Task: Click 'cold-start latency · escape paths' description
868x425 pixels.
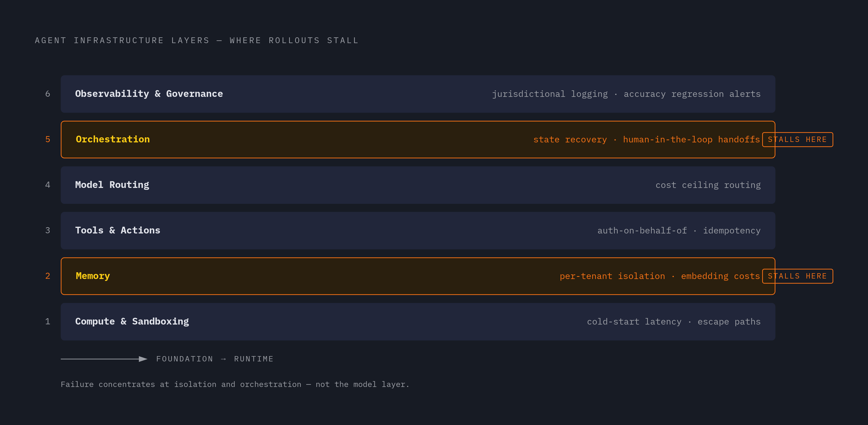Action: [x=674, y=322]
